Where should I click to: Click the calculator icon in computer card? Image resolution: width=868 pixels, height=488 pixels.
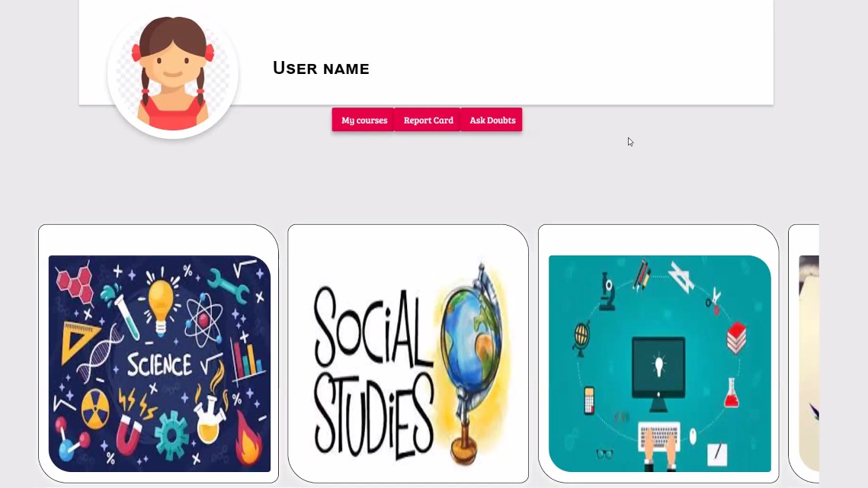click(589, 400)
